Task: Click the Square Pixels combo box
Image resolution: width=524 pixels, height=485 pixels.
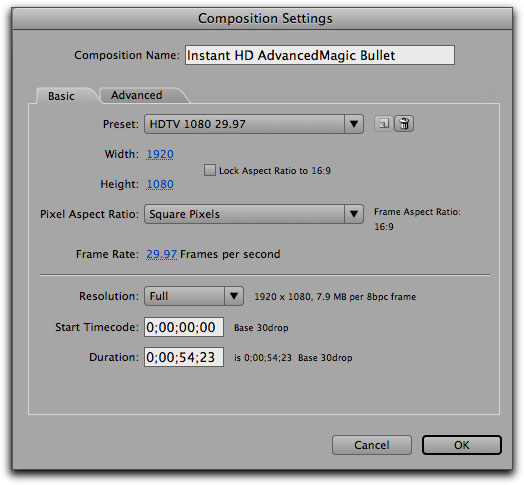Action: coord(254,214)
